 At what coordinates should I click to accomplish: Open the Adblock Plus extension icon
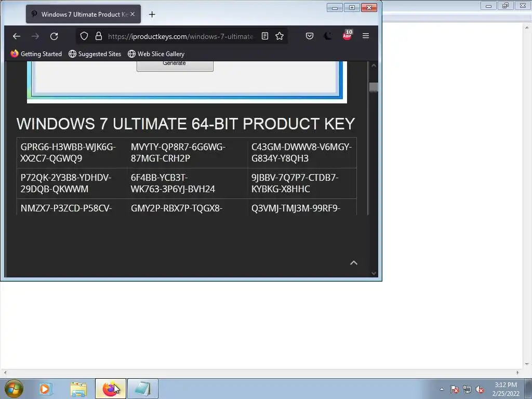point(347,35)
